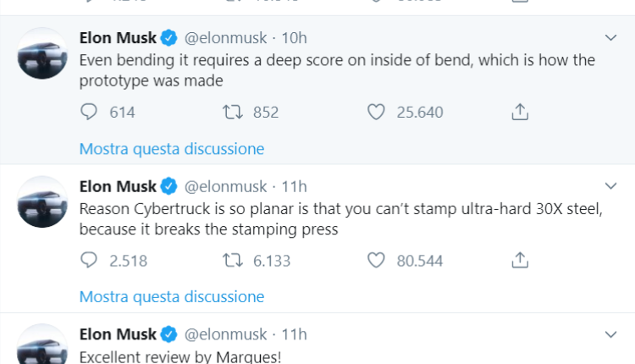The height and width of the screenshot is (364, 635).
Task: Show discussion under the 'Even bending it' tweet
Action: [x=172, y=149]
